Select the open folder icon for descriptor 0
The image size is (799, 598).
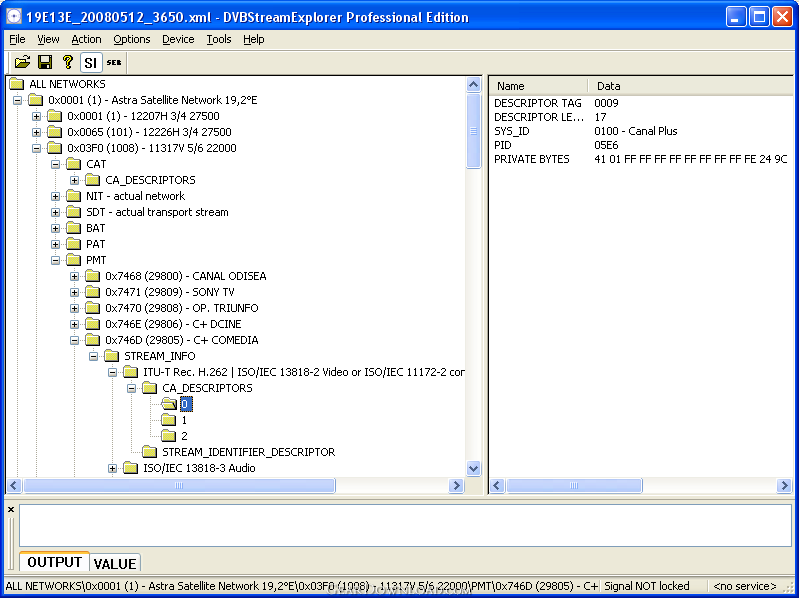[169, 404]
